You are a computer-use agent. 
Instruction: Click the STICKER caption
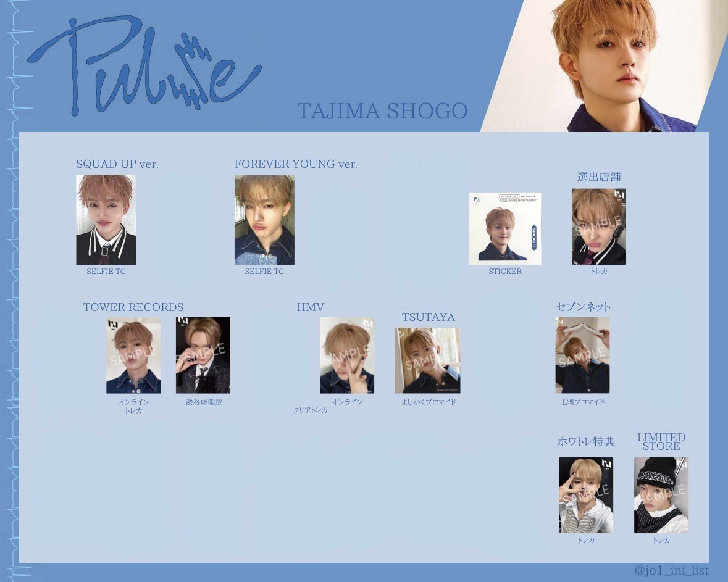coord(505,272)
